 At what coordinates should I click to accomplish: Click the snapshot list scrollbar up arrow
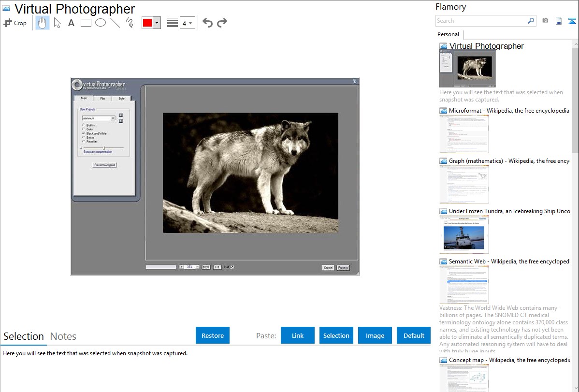[x=575, y=44]
